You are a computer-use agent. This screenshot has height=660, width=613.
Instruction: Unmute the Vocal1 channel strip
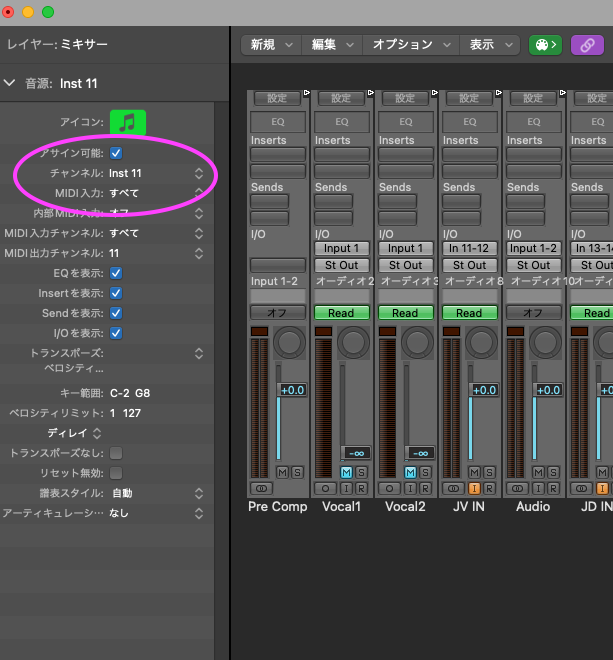(346, 472)
